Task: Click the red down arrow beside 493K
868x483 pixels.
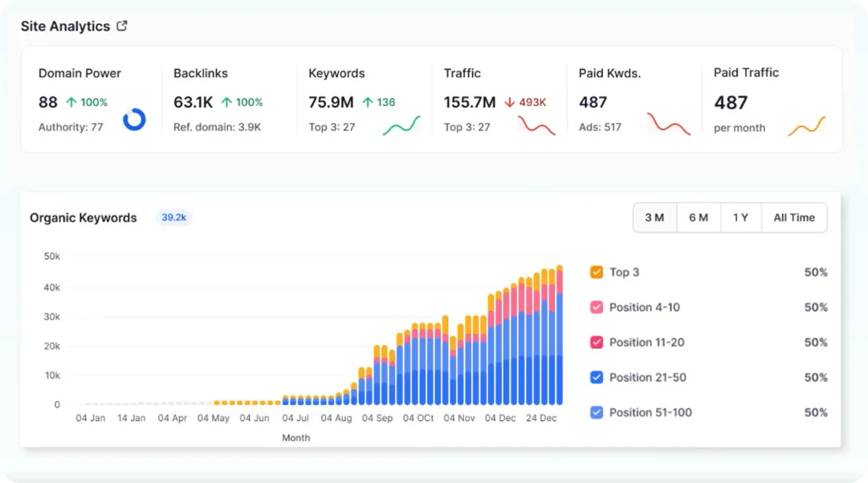Action: (x=510, y=103)
